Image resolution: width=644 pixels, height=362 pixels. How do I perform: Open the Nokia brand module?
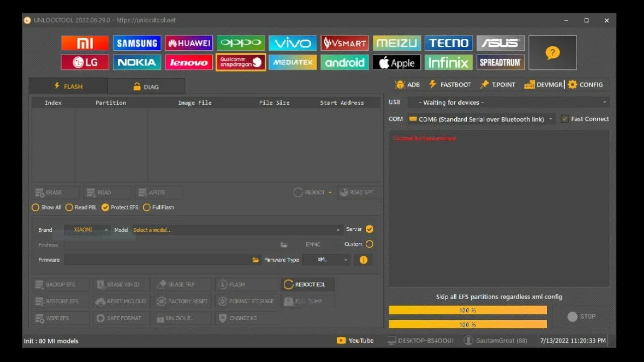tap(137, 62)
